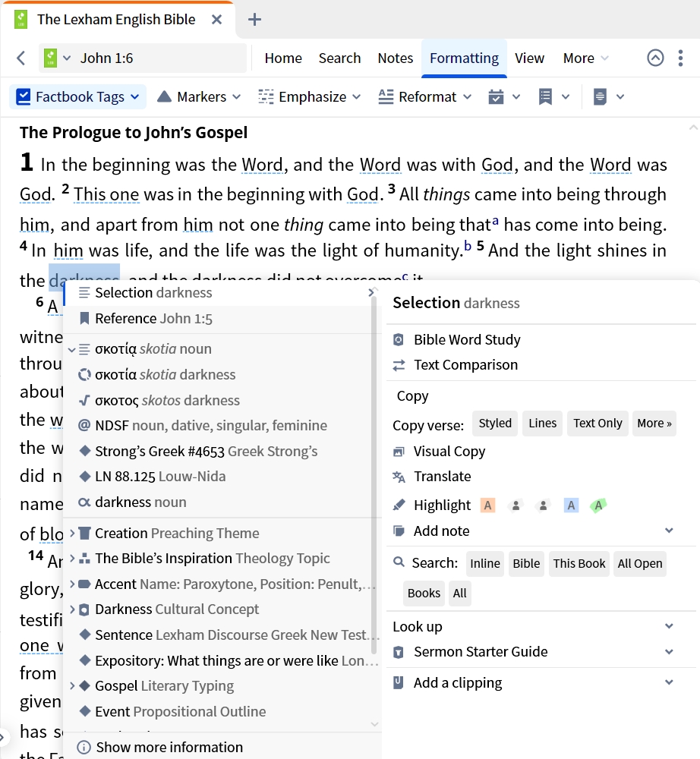The image size is (700, 759).
Task: Click the bookmark ribbon toolbar icon
Action: coord(546,97)
